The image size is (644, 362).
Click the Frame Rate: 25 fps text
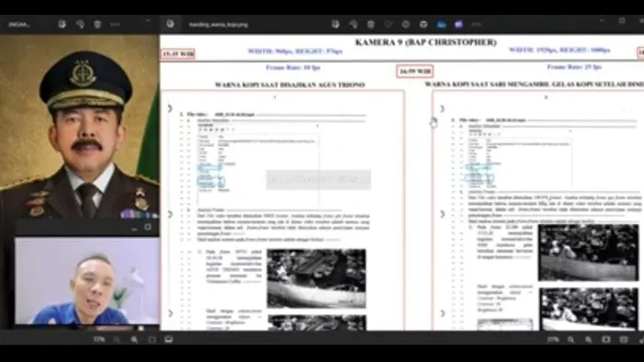(574, 67)
